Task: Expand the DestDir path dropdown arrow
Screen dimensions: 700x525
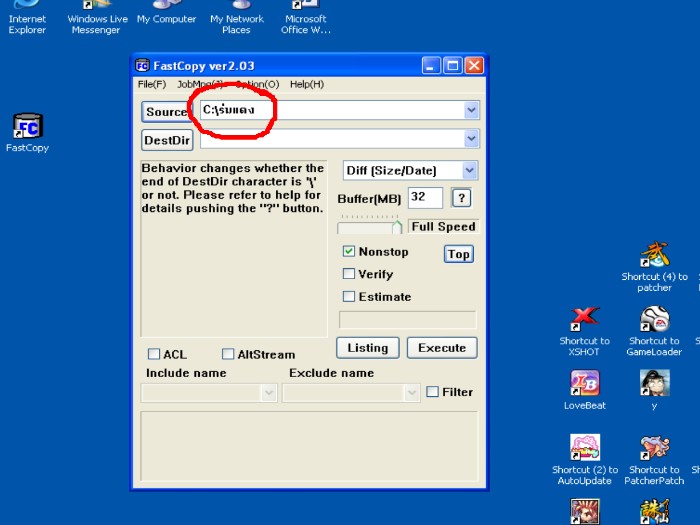Action: tap(471, 139)
